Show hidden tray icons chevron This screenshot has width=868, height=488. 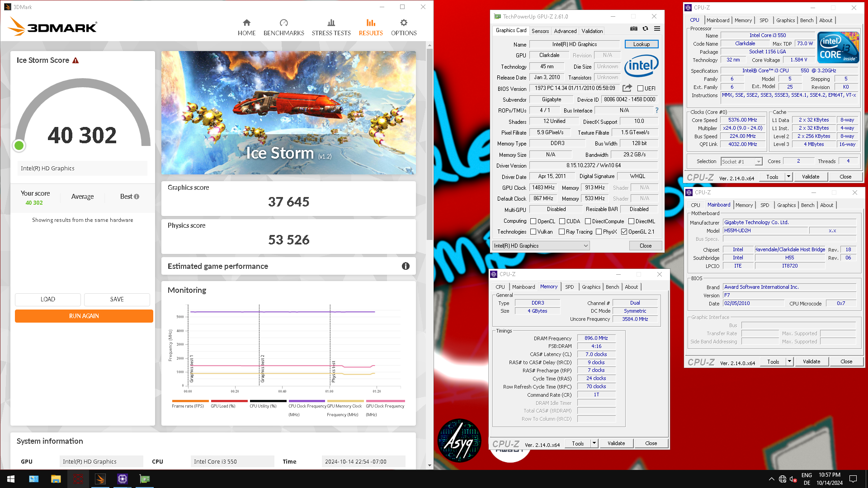(771, 479)
